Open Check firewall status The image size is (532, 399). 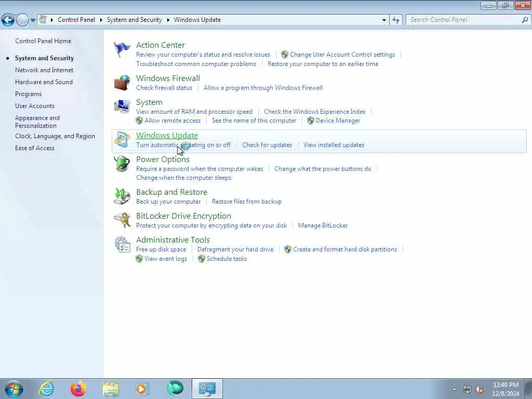(164, 88)
